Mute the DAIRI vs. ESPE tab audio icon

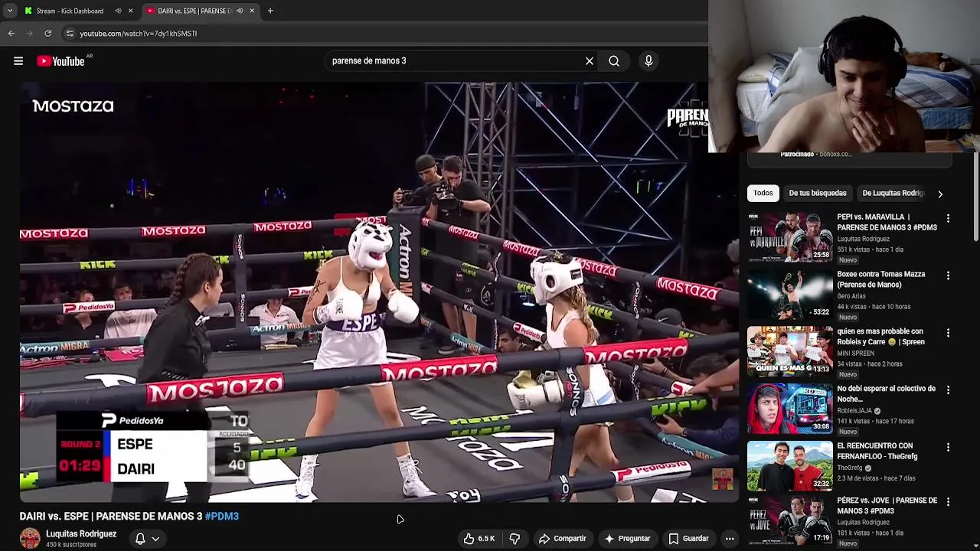pyautogui.click(x=240, y=11)
